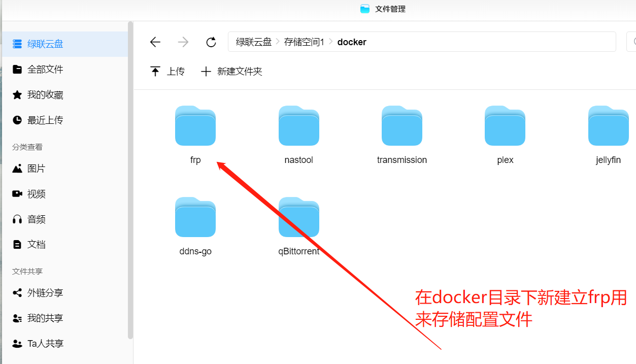Open the frp folder icon

pyautogui.click(x=195, y=126)
